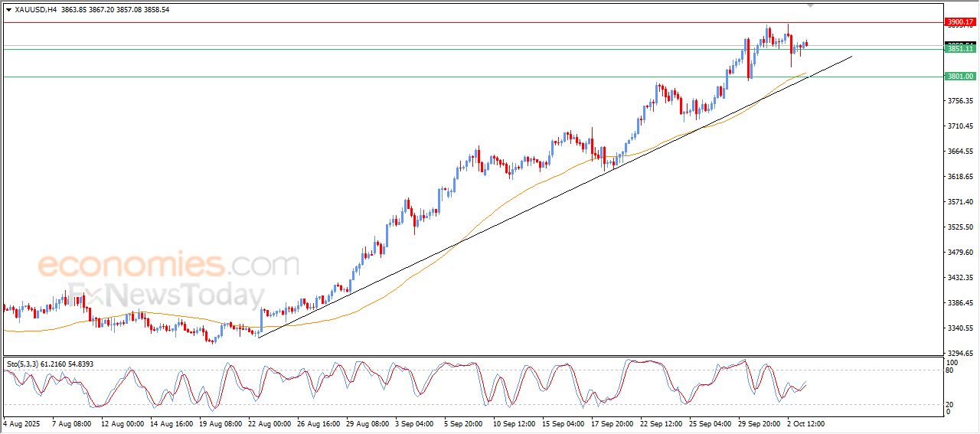Viewport: 980px width, 434px height.
Task: Click the gray chart shift triangle marker
Action: (x=811, y=5)
